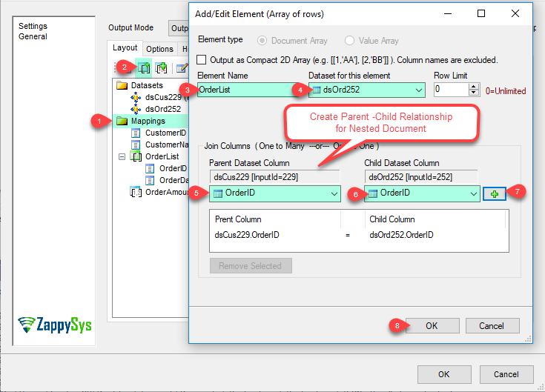Select the CustomerNa mapping item
The width and height of the screenshot is (545, 392).
coord(159,144)
